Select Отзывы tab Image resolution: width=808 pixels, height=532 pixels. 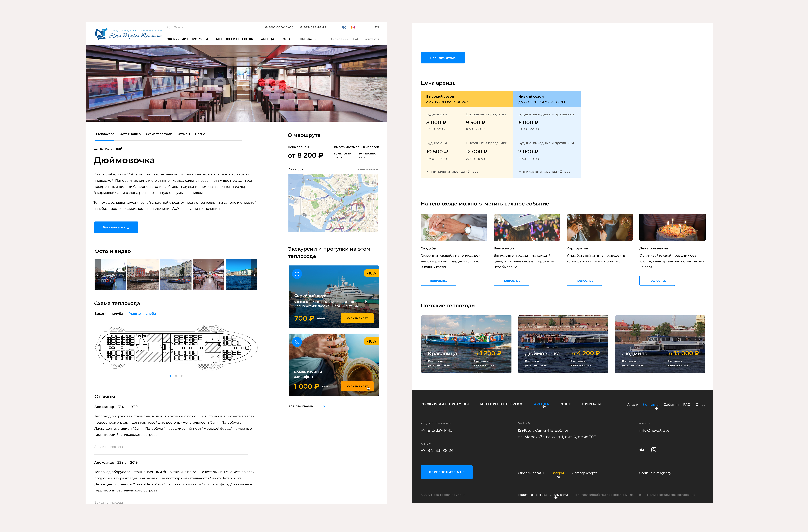pos(184,134)
